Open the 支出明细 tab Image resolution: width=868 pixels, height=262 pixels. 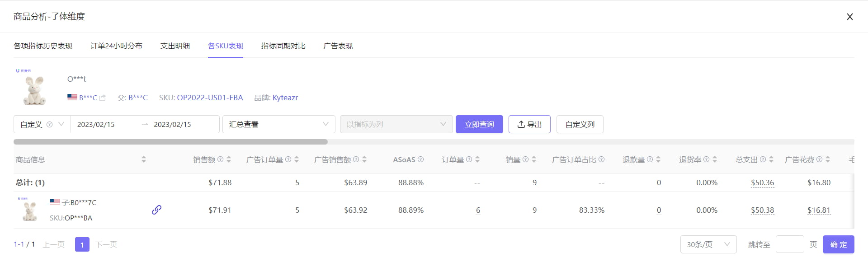tap(175, 46)
